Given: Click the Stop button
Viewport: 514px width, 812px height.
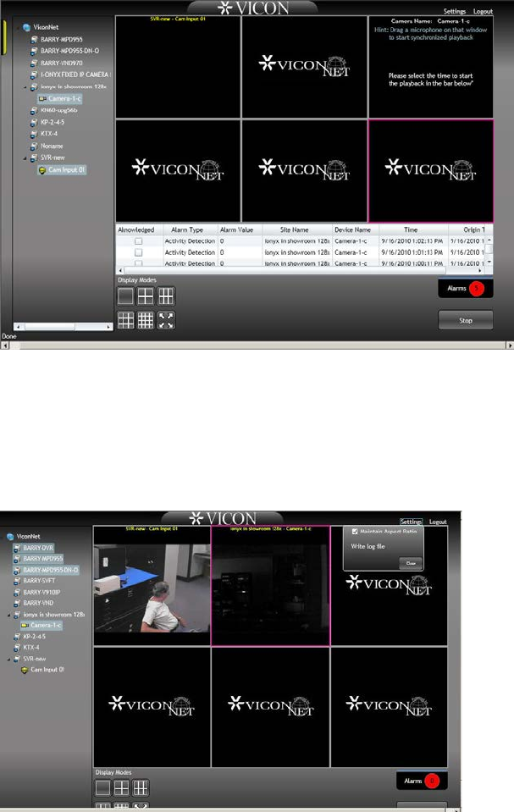Looking at the screenshot, I should 465,321.
